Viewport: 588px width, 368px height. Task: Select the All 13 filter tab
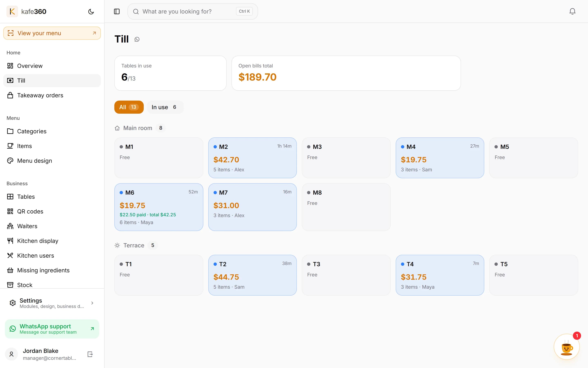click(129, 107)
